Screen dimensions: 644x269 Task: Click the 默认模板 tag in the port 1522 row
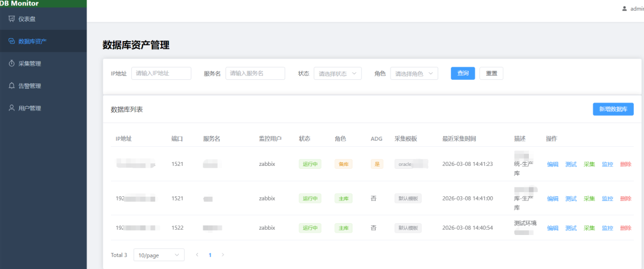(408, 228)
